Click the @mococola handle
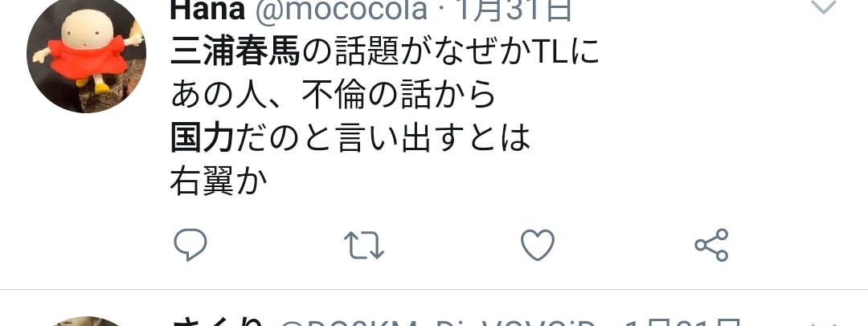The image size is (868, 326). click(341, 10)
